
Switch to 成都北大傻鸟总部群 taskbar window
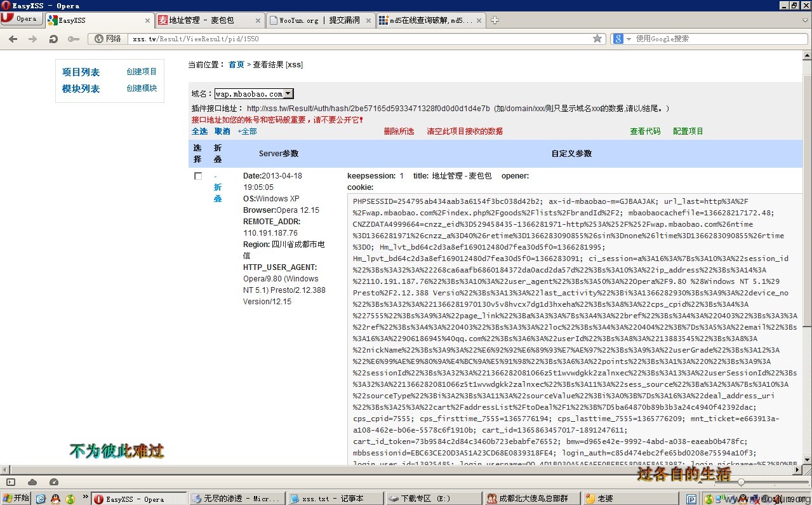[533, 499]
